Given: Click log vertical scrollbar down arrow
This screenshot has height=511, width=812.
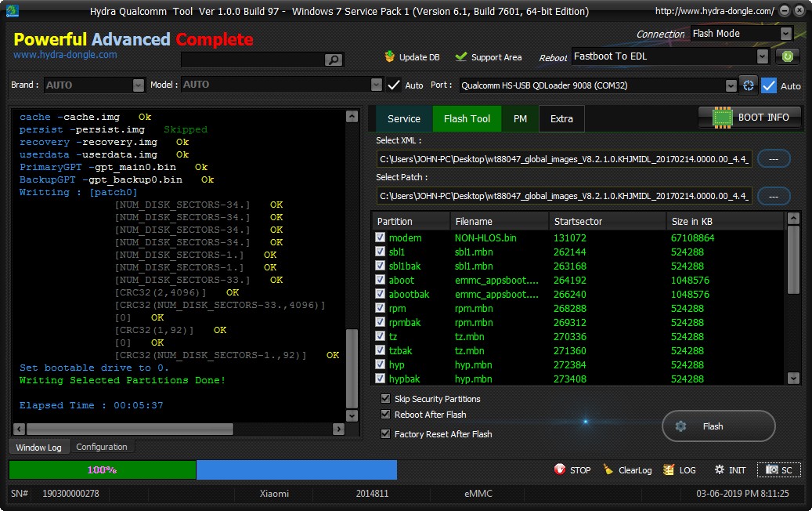Looking at the screenshot, I should click(x=352, y=415).
